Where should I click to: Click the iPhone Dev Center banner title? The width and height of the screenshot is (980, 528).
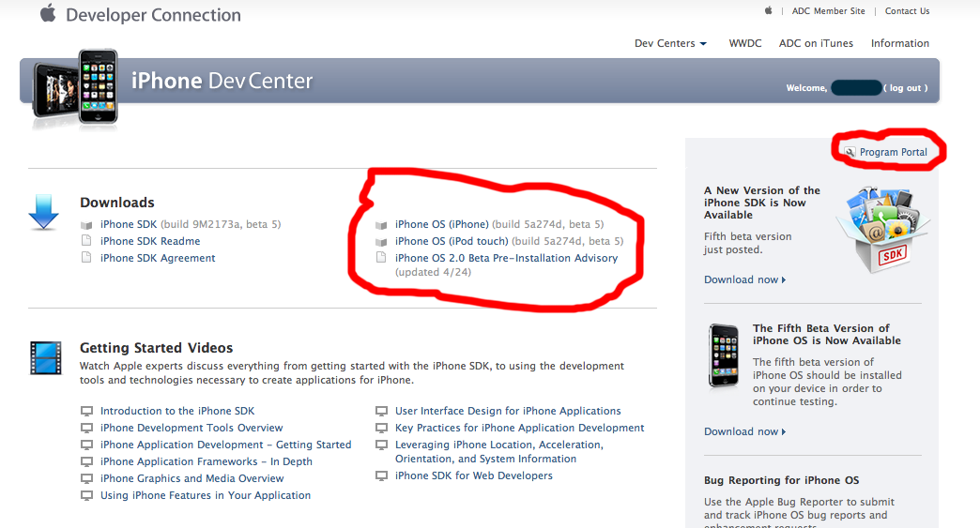222,81
